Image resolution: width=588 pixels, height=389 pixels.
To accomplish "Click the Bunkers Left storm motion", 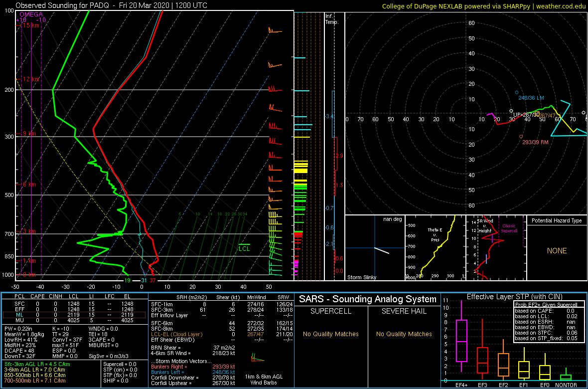I will [x=193, y=372].
